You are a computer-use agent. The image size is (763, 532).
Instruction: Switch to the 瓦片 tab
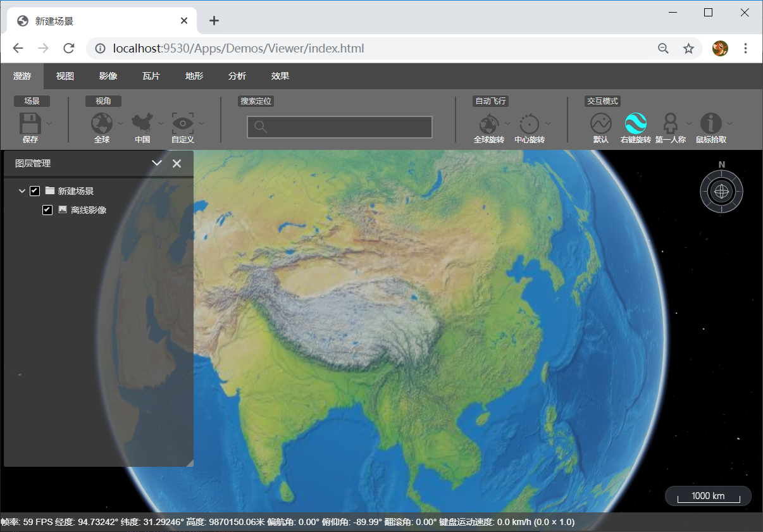tap(151, 76)
